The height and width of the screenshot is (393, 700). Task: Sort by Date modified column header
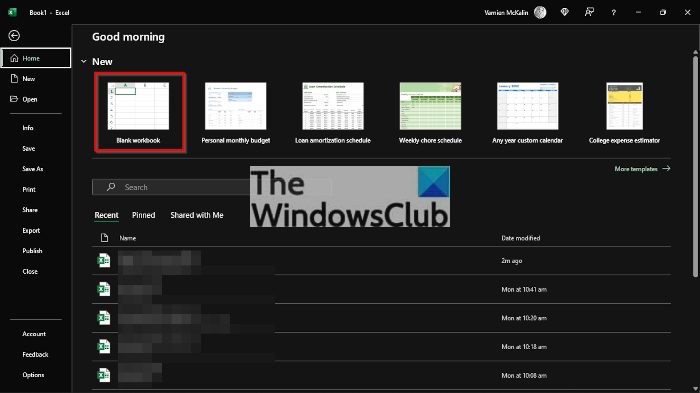(521, 238)
